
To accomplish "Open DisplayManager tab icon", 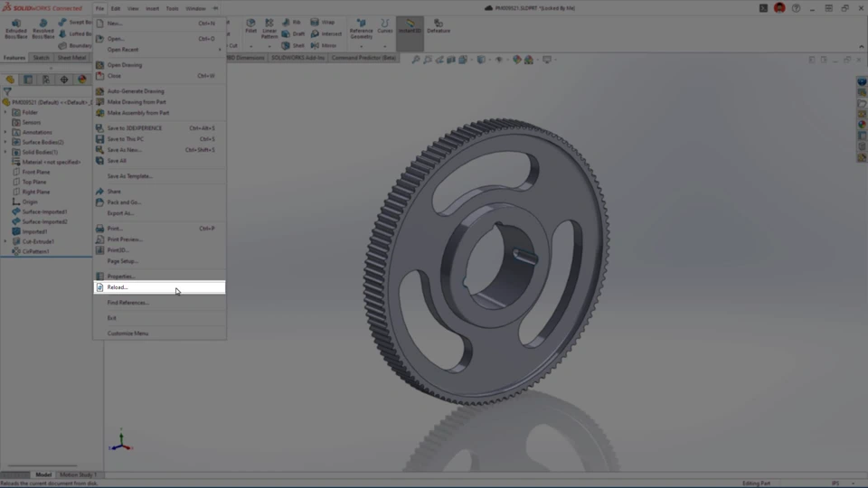I will click(x=82, y=80).
